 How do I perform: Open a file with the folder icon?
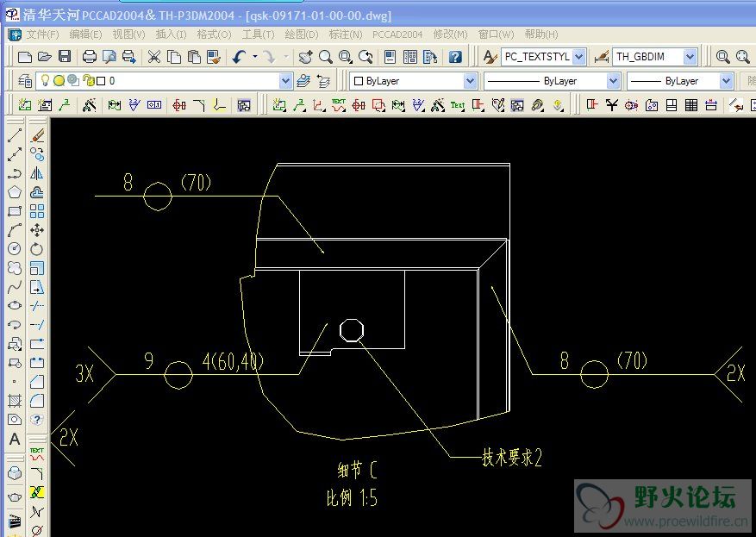pyautogui.click(x=44, y=57)
